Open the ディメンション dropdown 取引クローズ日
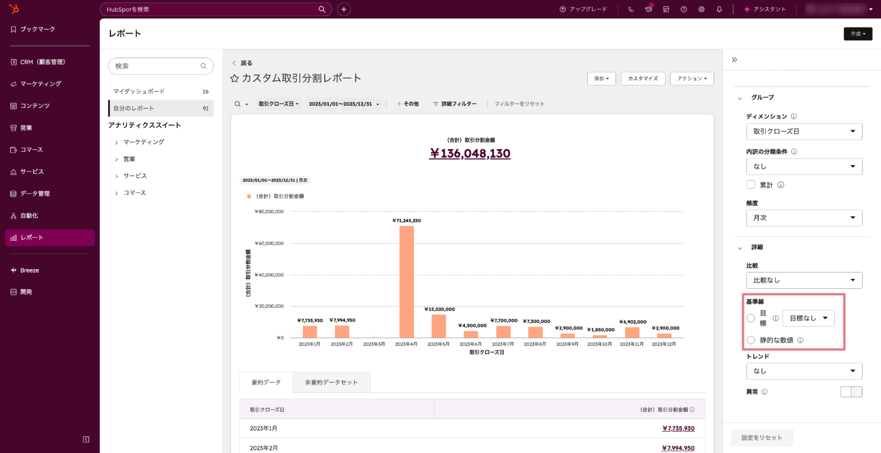The width and height of the screenshot is (881, 453). 803,131
